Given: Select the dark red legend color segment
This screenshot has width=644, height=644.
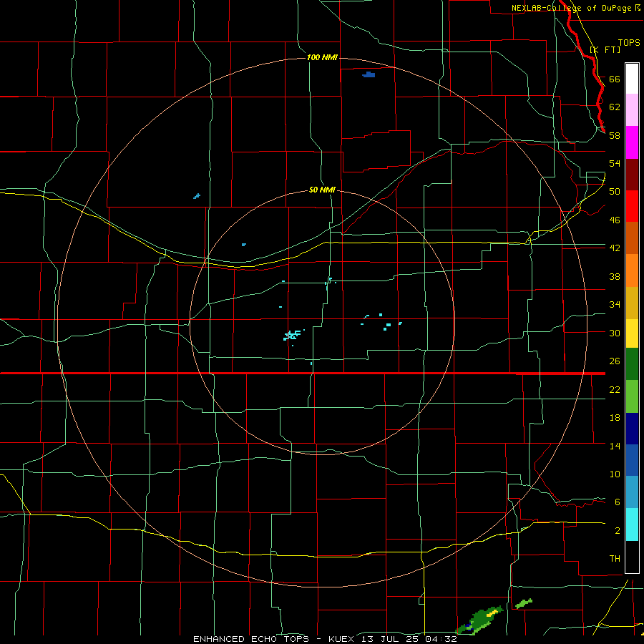Looking at the screenshot, I should click(632, 174).
